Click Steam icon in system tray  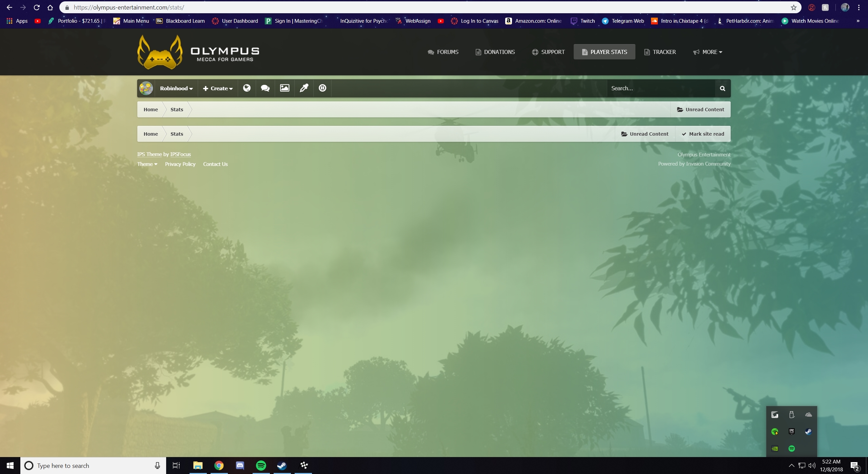(808, 432)
